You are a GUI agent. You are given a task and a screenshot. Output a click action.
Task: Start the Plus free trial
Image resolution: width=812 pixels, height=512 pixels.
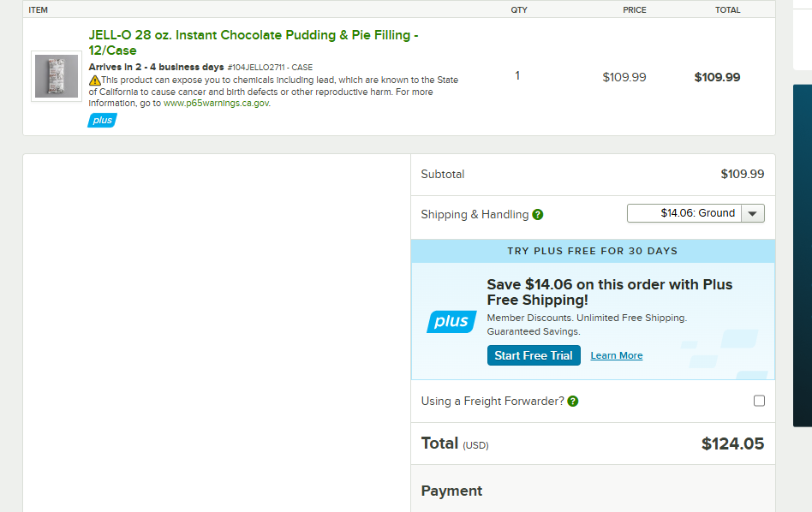pyautogui.click(x=534, y=355)
